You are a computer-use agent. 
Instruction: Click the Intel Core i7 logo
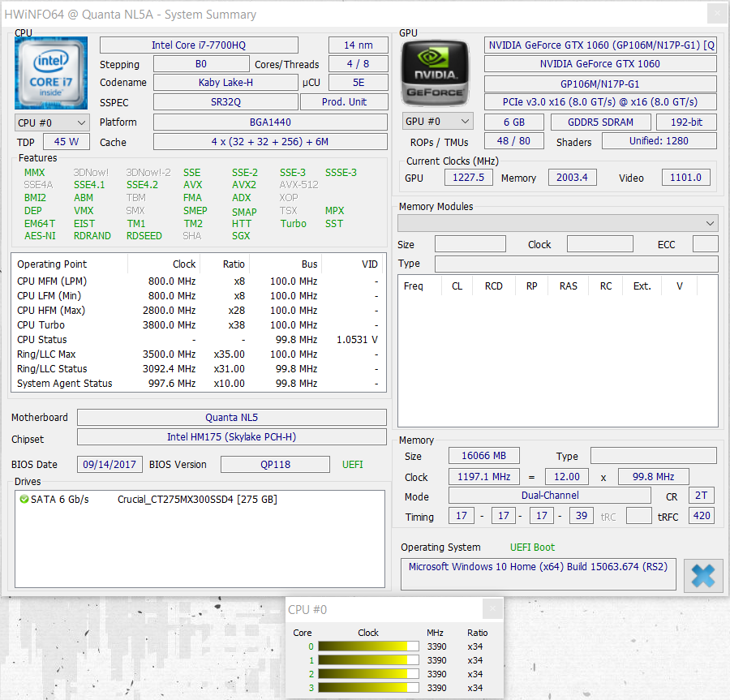pos(51,73)
